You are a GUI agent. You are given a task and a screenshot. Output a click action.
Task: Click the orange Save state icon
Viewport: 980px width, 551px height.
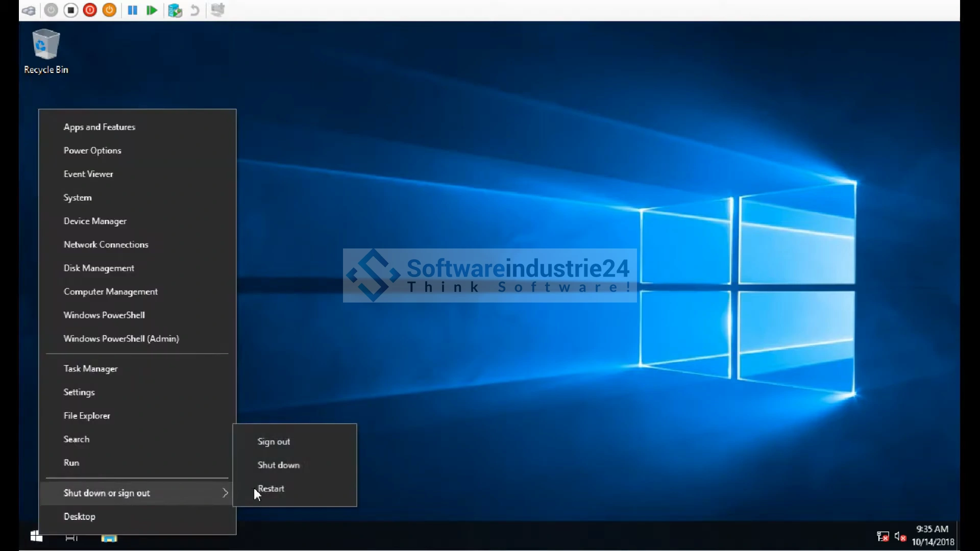point(109,10)
